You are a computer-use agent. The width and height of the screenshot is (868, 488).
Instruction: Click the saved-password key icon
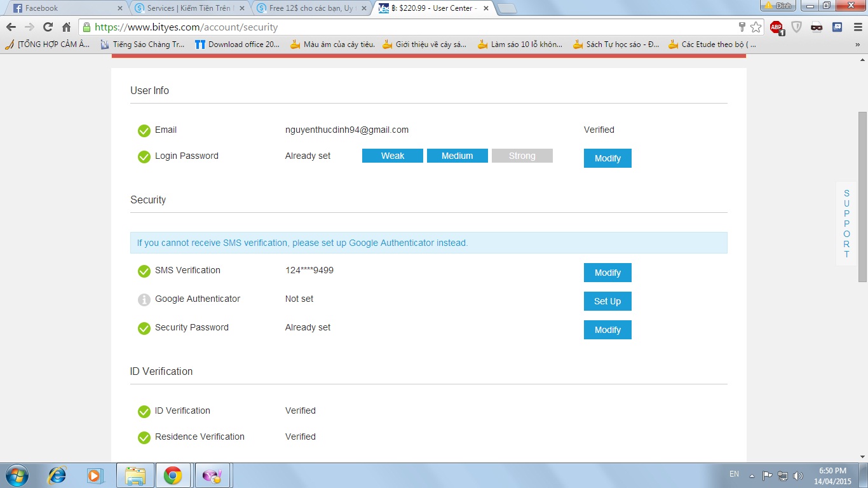(x=742, y=27)
